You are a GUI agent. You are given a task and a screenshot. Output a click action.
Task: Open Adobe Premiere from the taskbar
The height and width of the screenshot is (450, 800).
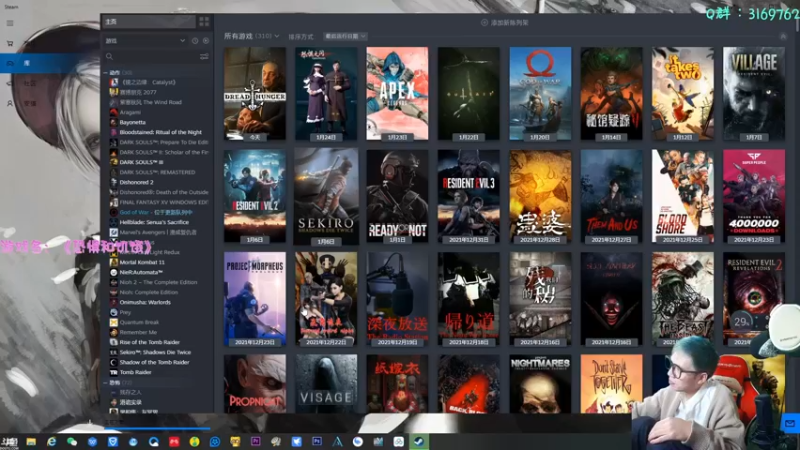(x=256, y=441)
